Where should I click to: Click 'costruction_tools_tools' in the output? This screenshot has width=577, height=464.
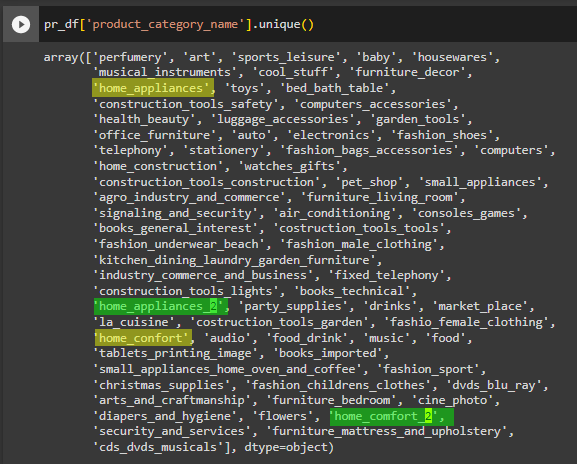pos(359,229)
